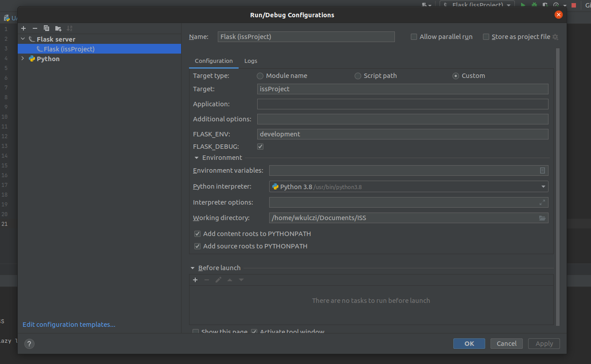Select the Script path target type

point(358,76)
